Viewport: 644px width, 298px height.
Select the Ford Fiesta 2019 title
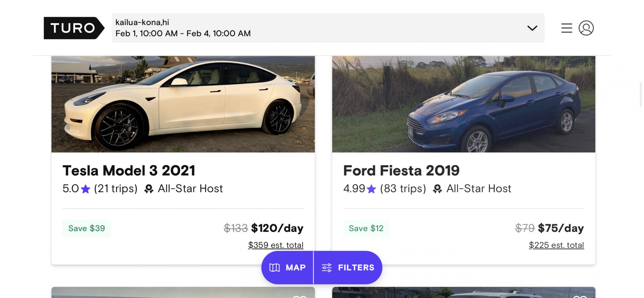coord(401,171)
